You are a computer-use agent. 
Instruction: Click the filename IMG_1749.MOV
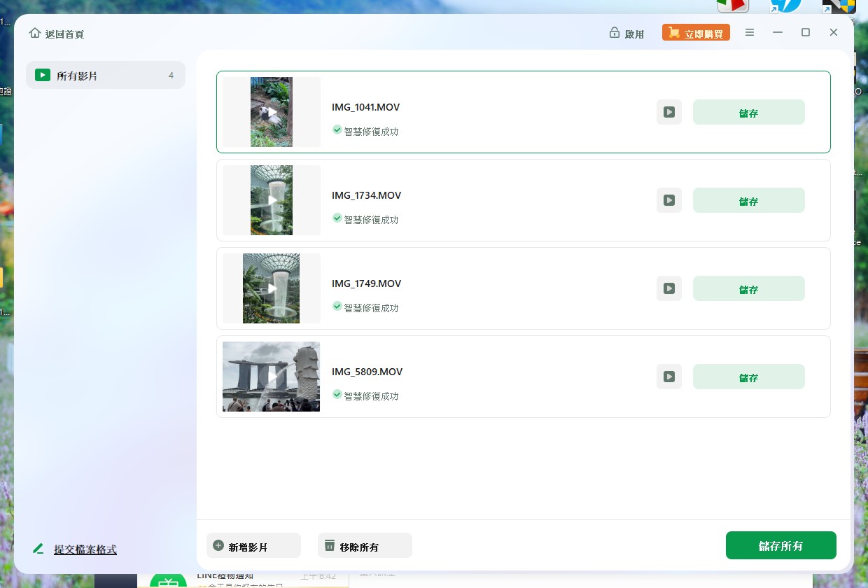[x=367, y=283]
